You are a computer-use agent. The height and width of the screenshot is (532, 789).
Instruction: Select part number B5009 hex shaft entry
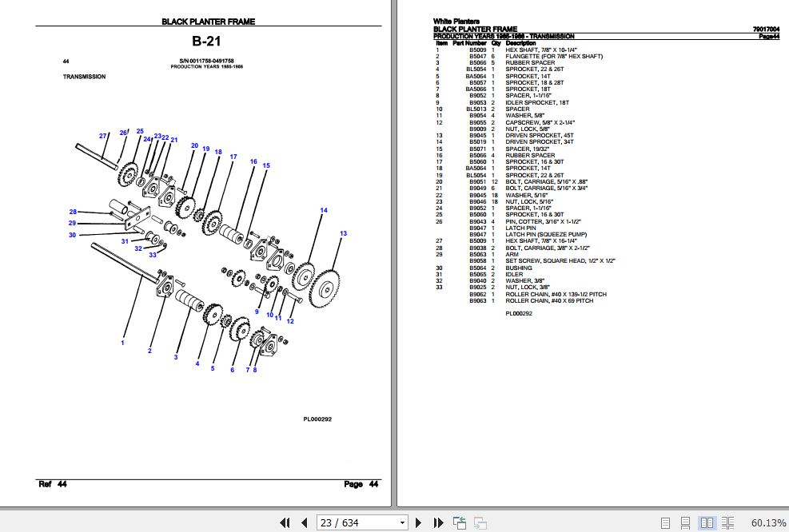[480, 49]
